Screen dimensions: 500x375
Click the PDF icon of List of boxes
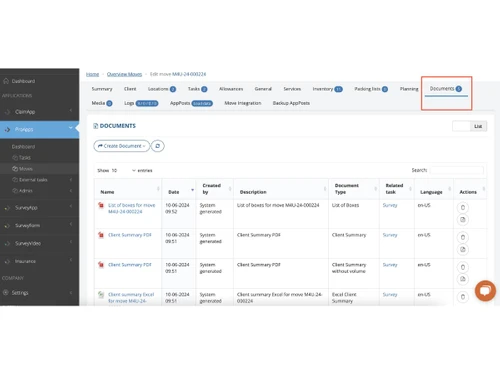[x=101, y=205]
